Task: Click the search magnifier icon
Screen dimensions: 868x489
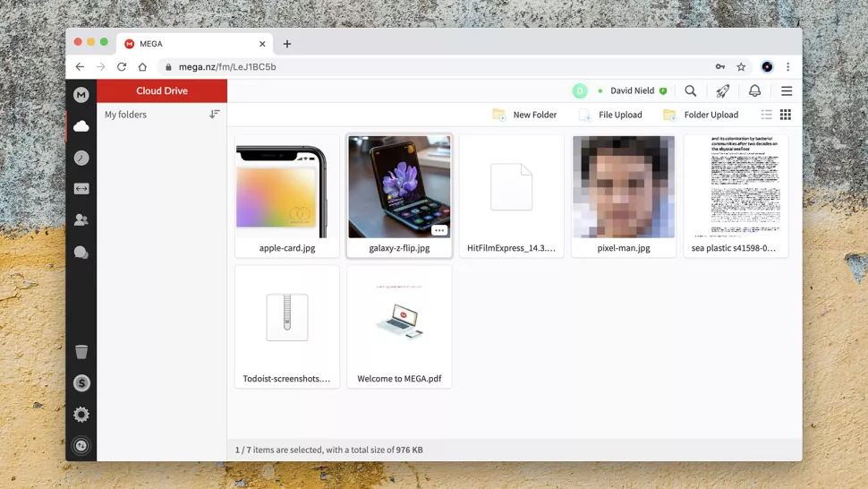Action: [x=690, y=90]
